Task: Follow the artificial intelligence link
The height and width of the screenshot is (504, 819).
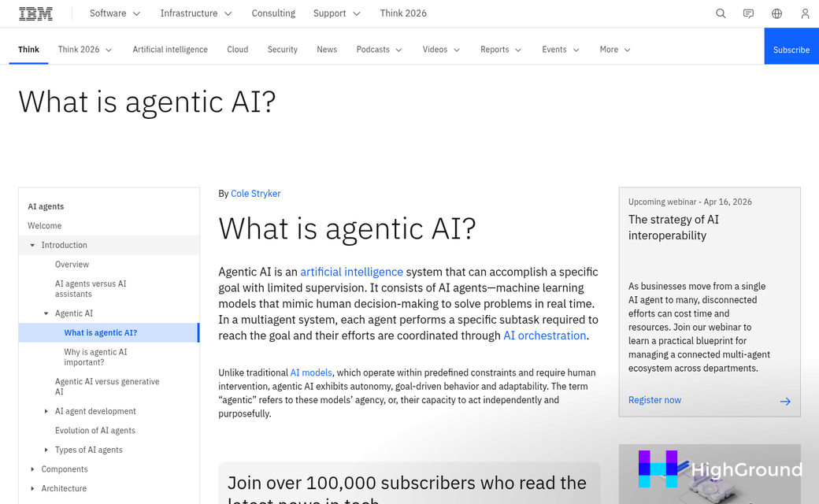Action: click(351, 272)
